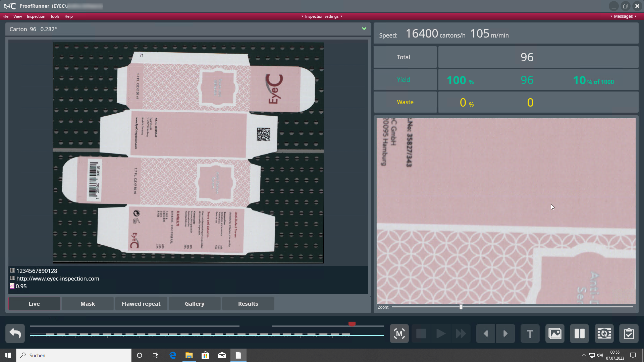Click the Yield label
Image resolution: width=644 pixels, height=362 pixels.
(403, 79)
